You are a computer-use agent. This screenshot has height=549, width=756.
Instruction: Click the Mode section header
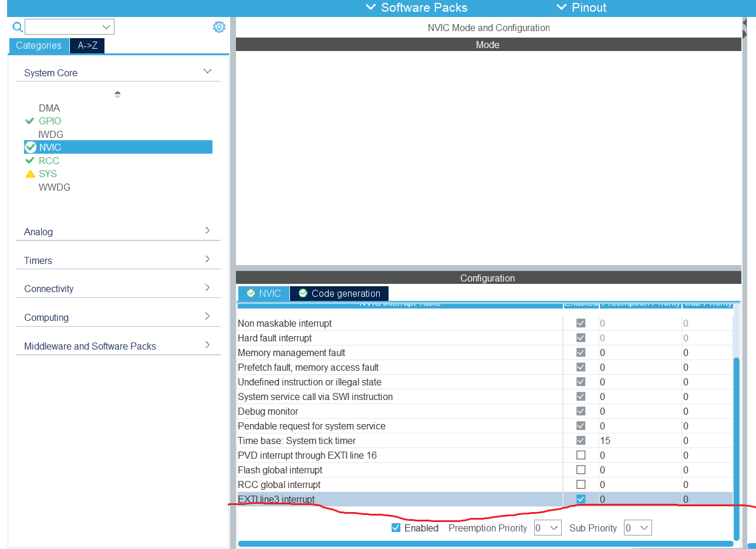[488, 45]
